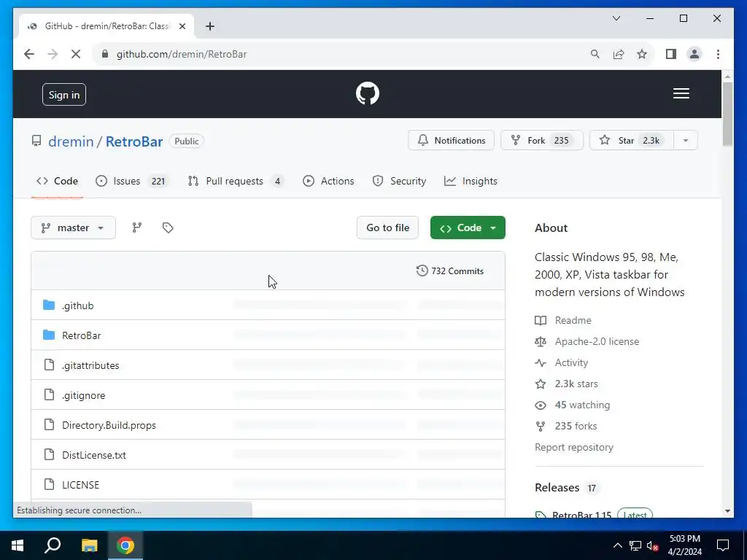Image resolution: width=747 pixels, height=560 pixels.
Task: Open Windows Start menu
Action: (18, 545)
